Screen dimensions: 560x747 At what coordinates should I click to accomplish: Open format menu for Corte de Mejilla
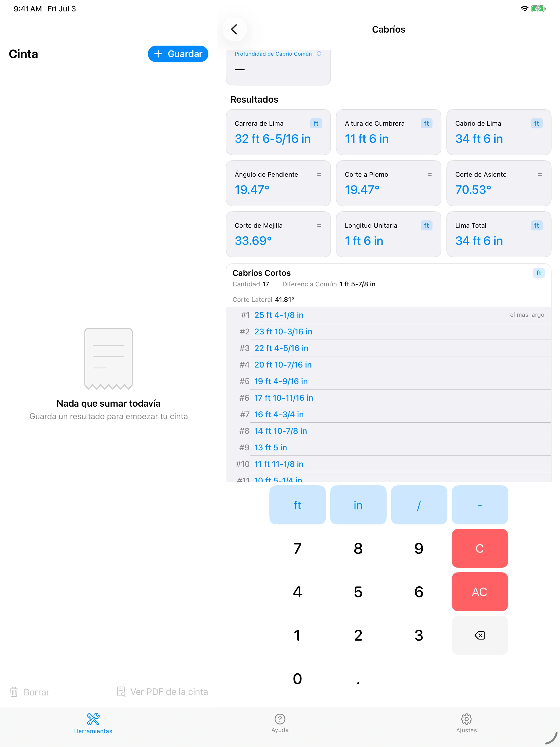click(x=319, y=226)
